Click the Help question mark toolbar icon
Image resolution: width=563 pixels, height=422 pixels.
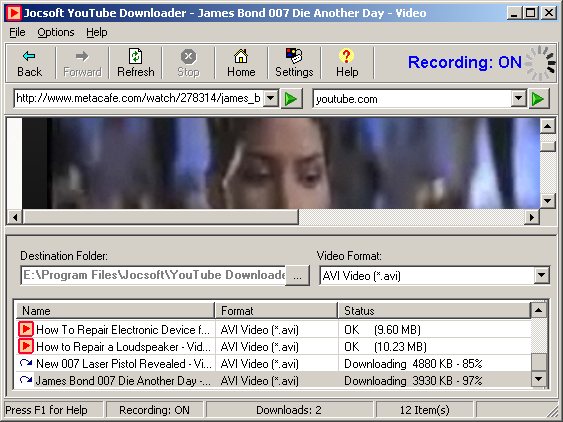[x=347, y=63]
